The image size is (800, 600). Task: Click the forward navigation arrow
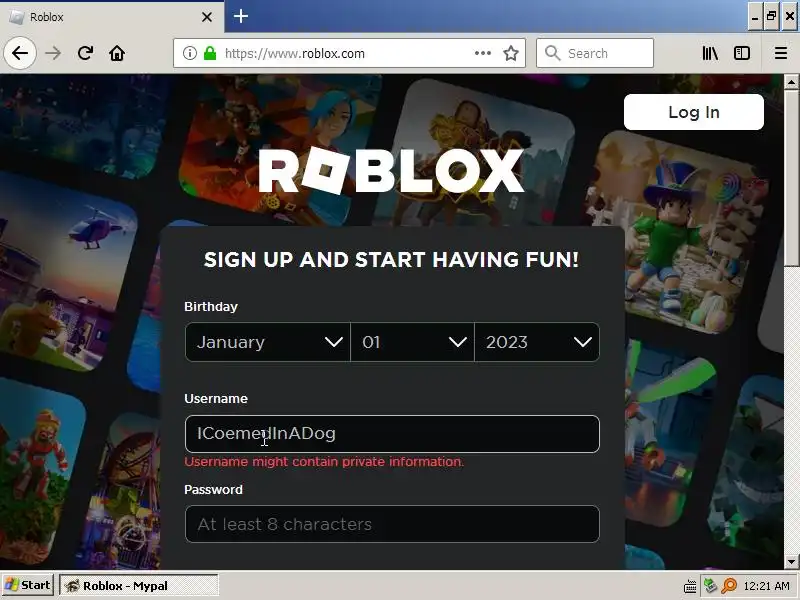point(53,53)
